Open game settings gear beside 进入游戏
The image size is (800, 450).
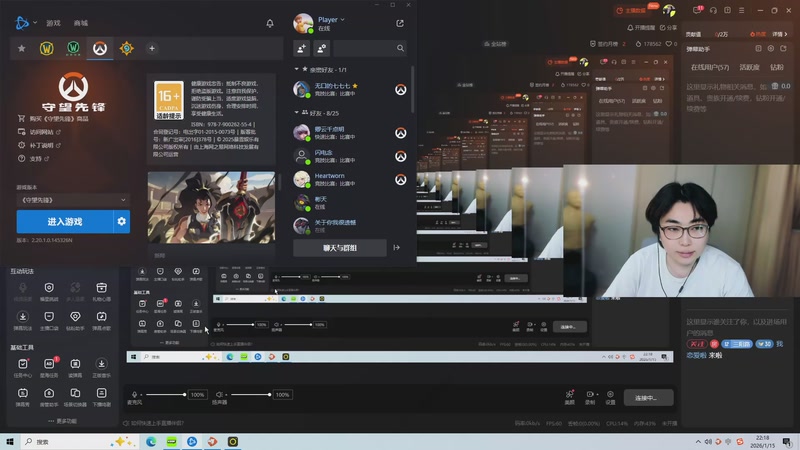(x=121, y=222)
